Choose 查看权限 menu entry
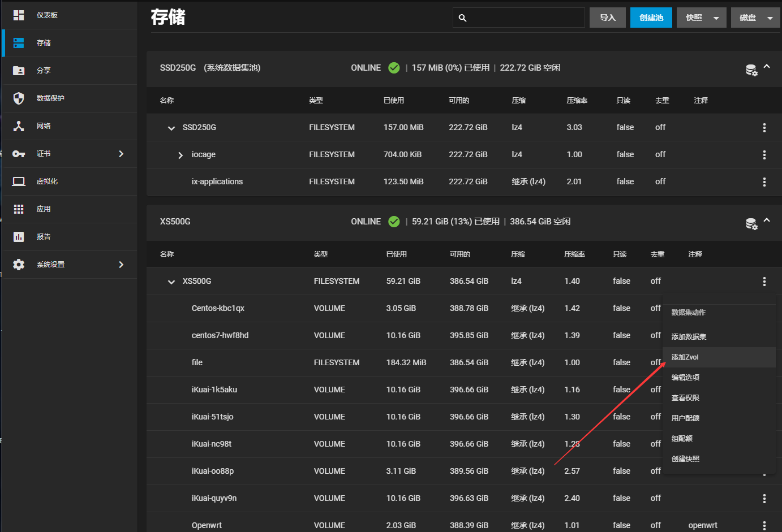The image size is (782, 532). pyautogui.click(x=685, y=398)
